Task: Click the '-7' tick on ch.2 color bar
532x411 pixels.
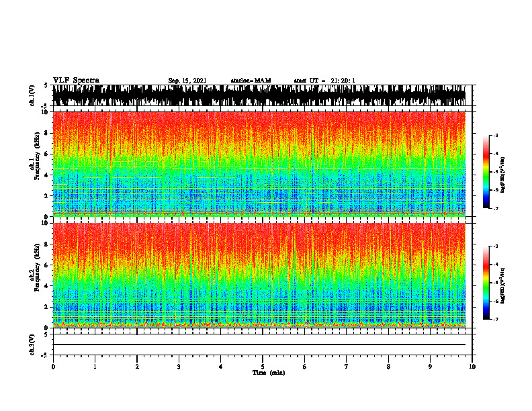Action: 496,320
